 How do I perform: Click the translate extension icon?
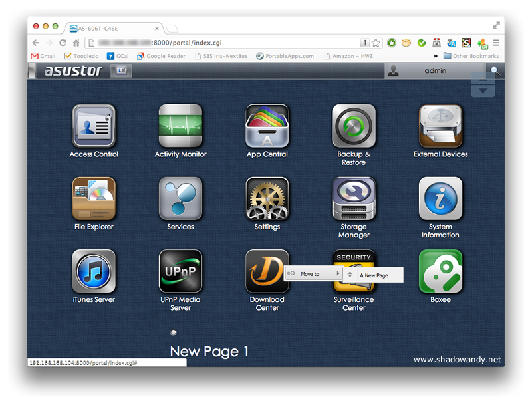(452, 43)
